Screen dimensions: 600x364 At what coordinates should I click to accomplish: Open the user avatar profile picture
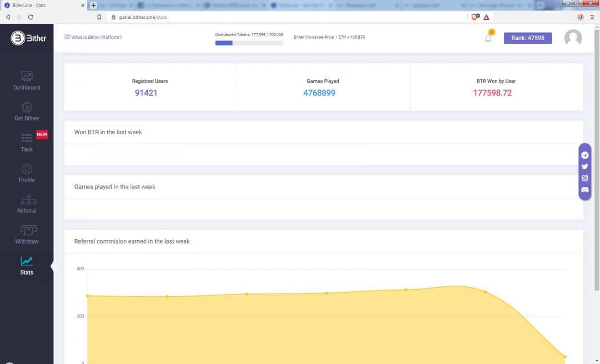[x=573, y=38]
